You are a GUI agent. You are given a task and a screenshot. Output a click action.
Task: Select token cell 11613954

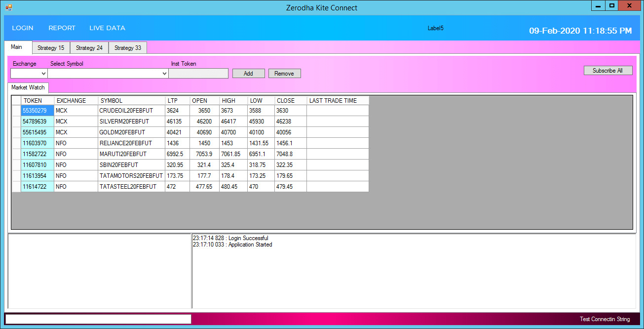tap(38, 176)
